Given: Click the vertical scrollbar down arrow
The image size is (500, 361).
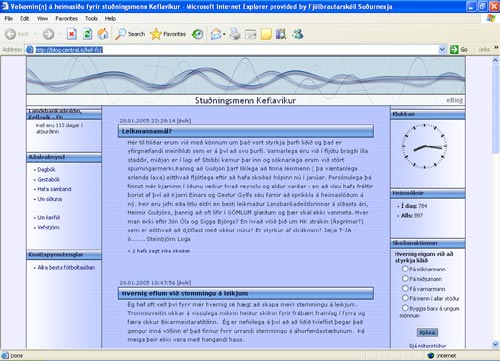Looking at the screenshot, I should 495,344.
